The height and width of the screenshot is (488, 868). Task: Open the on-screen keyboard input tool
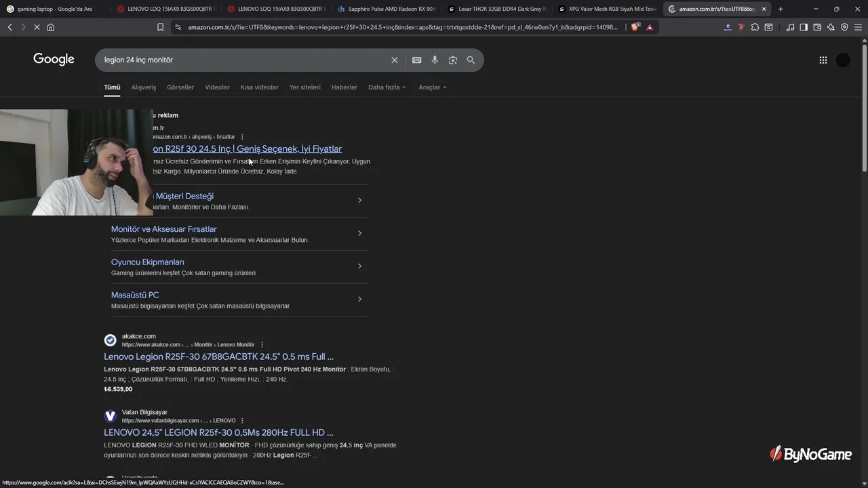[x=417, y=60]
